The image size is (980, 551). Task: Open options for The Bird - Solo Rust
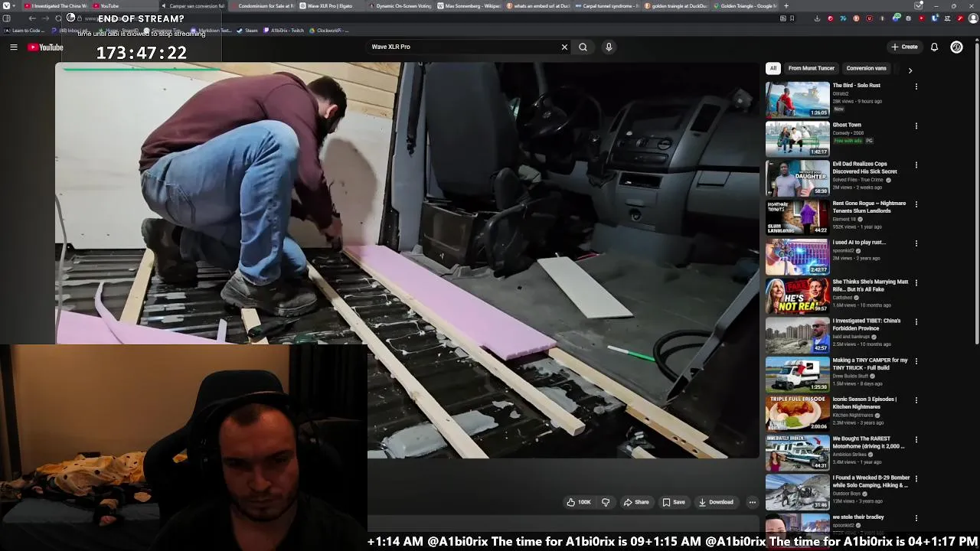[x=916, y=86]
